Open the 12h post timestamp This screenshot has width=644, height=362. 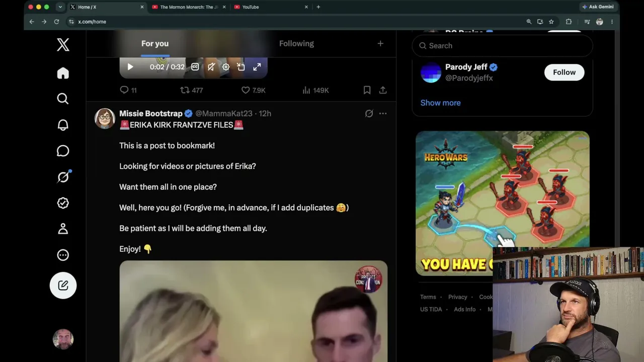click(265, 114)
